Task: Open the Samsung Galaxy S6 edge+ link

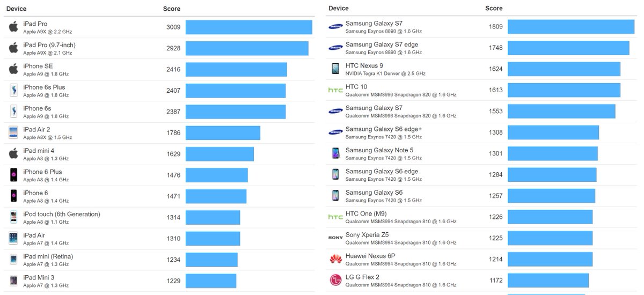Action: click(383, 129)
